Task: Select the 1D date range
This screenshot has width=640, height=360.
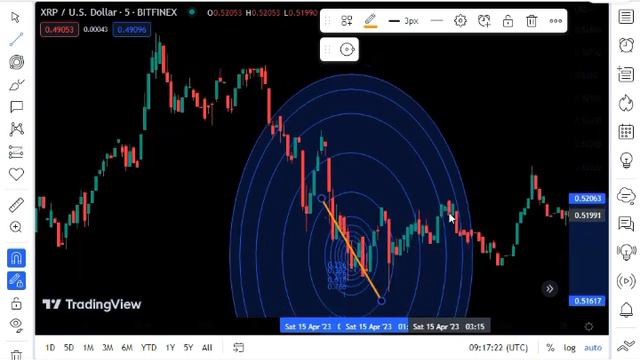Action: [x=50, y=348]
